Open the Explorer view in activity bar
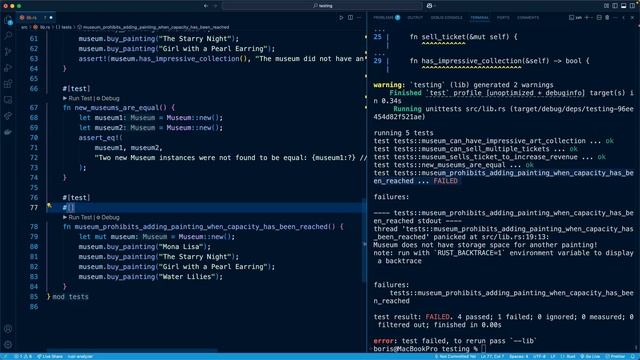640x360 pixels. [8, 20]
